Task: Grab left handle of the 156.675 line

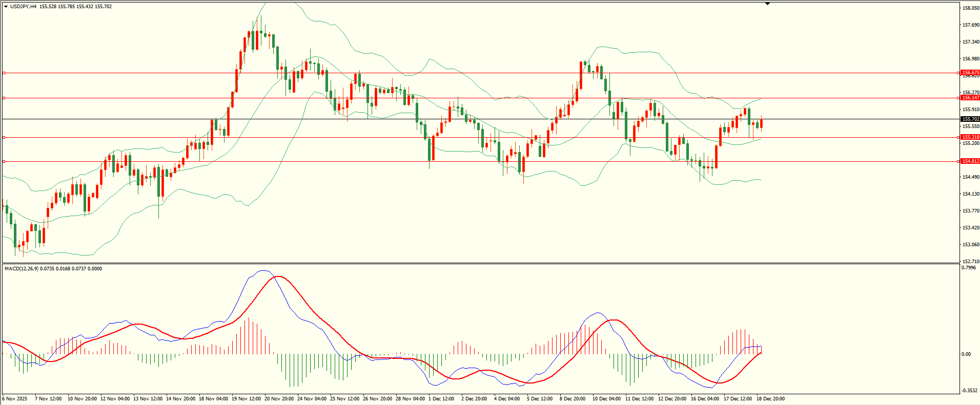Action: coord(4,73)
